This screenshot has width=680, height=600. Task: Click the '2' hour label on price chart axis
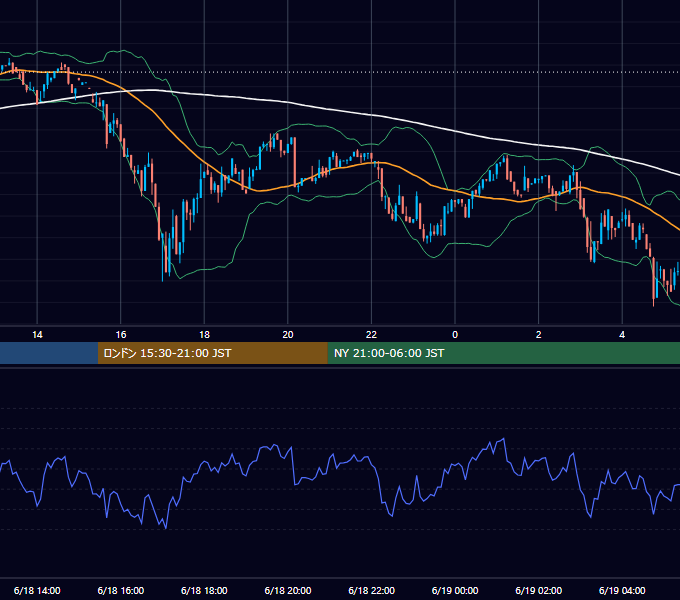coord(539,335)
